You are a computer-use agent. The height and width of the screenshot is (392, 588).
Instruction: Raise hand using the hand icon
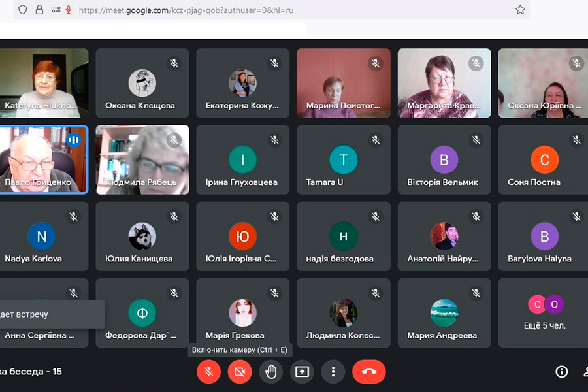click(270, 371)
